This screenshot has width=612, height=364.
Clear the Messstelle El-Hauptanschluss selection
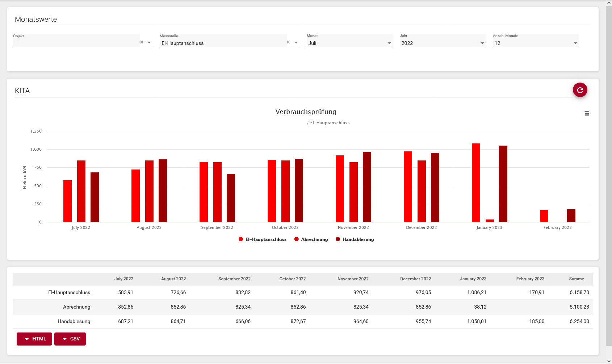[x=288, y=42]
